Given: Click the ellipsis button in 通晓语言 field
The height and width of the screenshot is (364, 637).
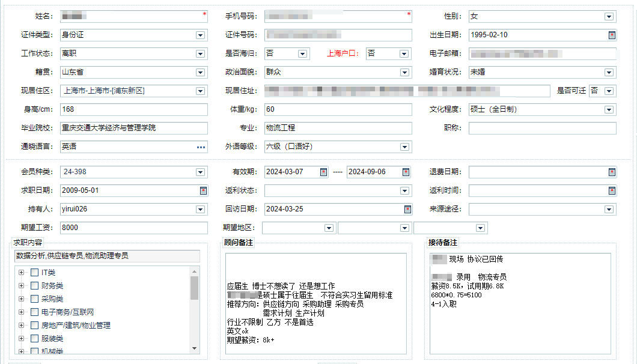Looking at the screenshot, I should (x=201, y=147).
